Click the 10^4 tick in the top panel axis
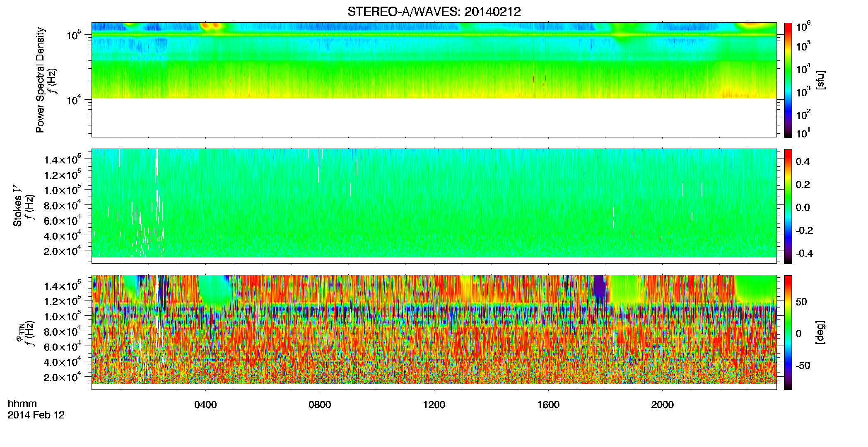Screen dimensions: 868x447 [x=73, y=99]
